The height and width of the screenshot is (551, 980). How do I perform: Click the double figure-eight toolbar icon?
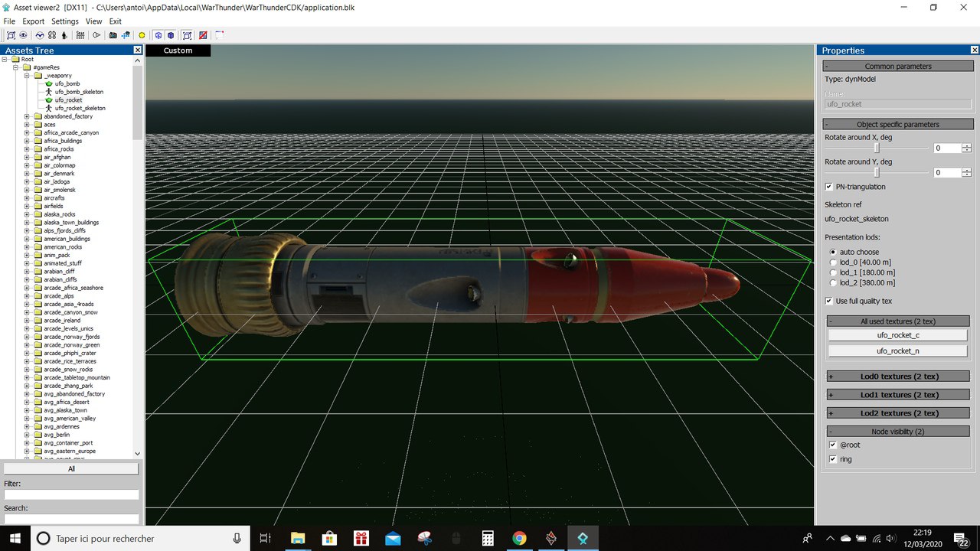click(x=52, y=35)
